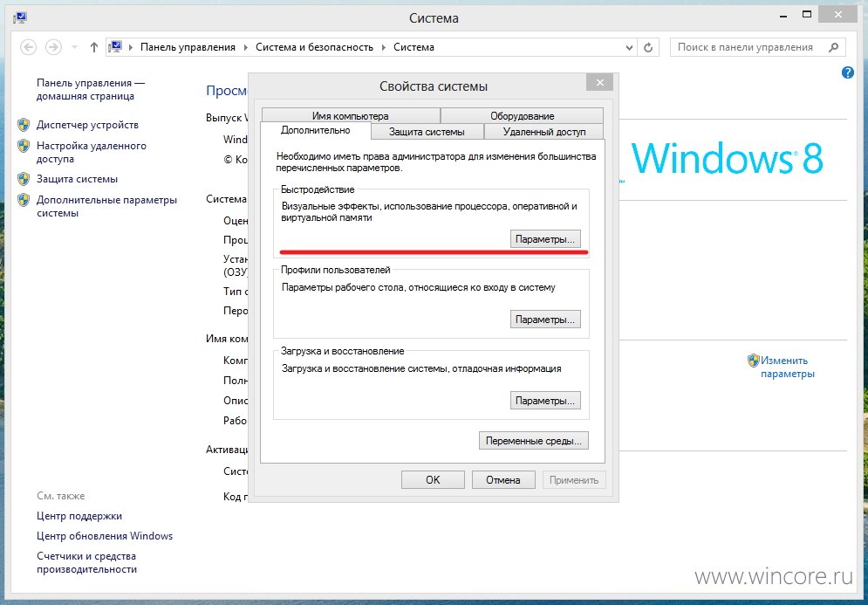
Task: Click the Загрузка и восстановление group label
Action: pos(343,351)
